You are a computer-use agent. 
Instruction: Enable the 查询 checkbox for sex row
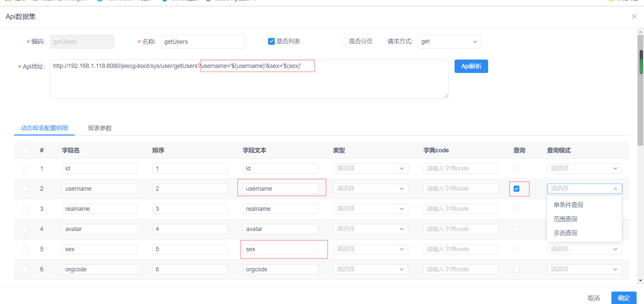pos(517,249)
